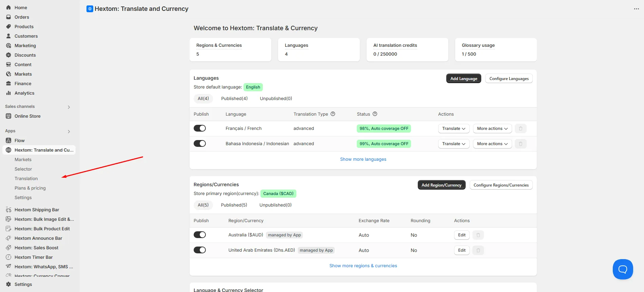Open Translate dropdown for French
The height and width of the screenshot is (292, 644).
[454, 129]
